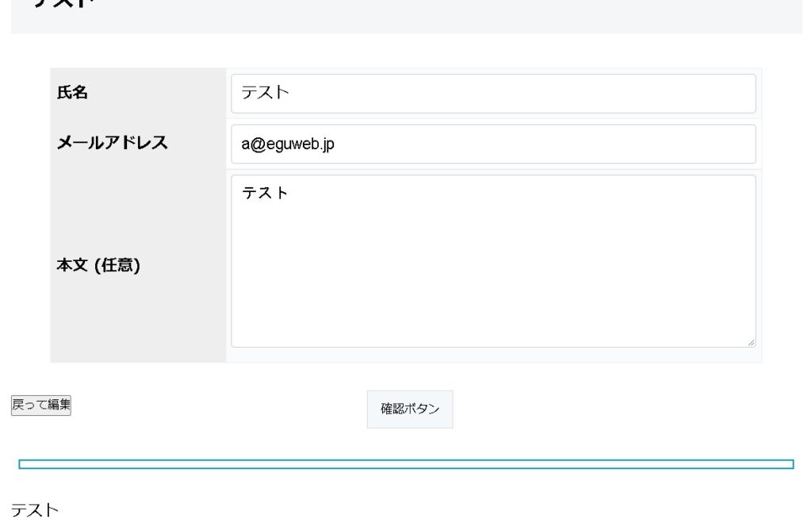Click the 本文 (任意) label

point(98,266)
